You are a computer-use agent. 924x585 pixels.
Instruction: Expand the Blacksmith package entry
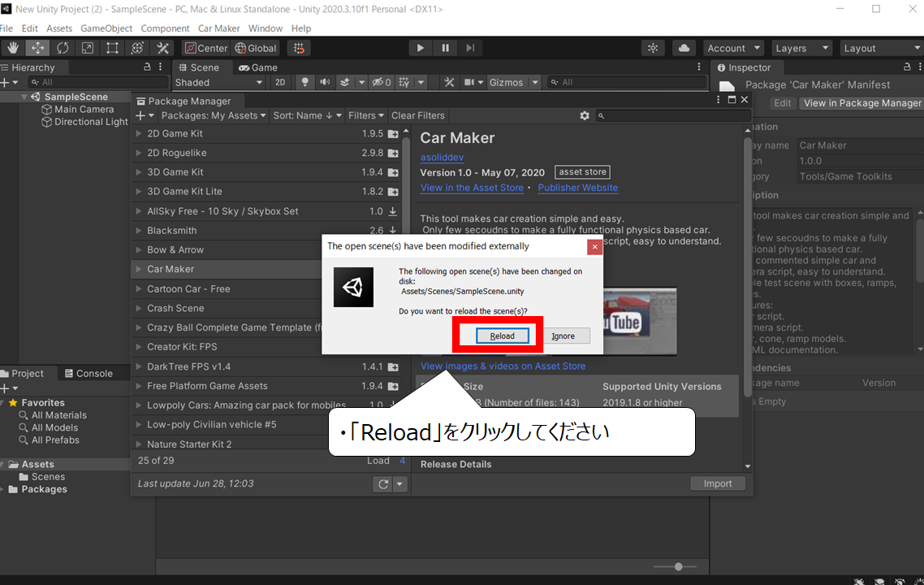point(139,231)
